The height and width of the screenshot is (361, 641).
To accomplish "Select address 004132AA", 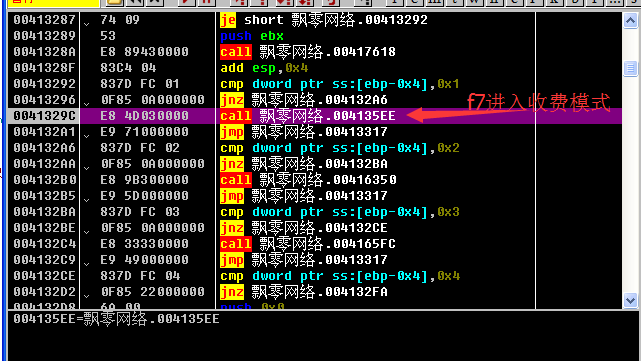I will (x=44, y=164).
